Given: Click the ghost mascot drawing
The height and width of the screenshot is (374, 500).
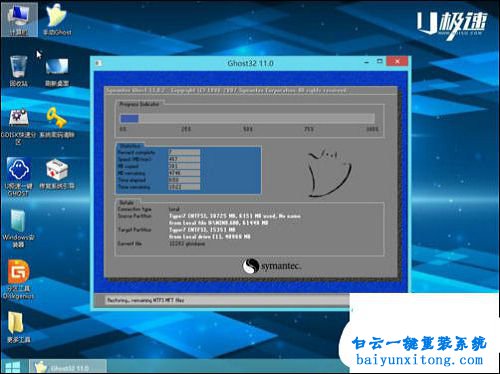Looking at the screenshot, I should pos(329,174).
